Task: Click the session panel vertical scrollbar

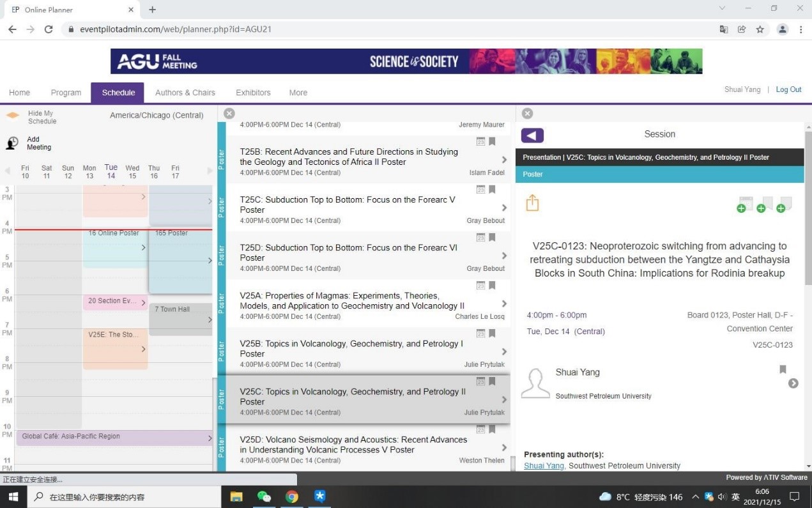Action: click(808, 211)
